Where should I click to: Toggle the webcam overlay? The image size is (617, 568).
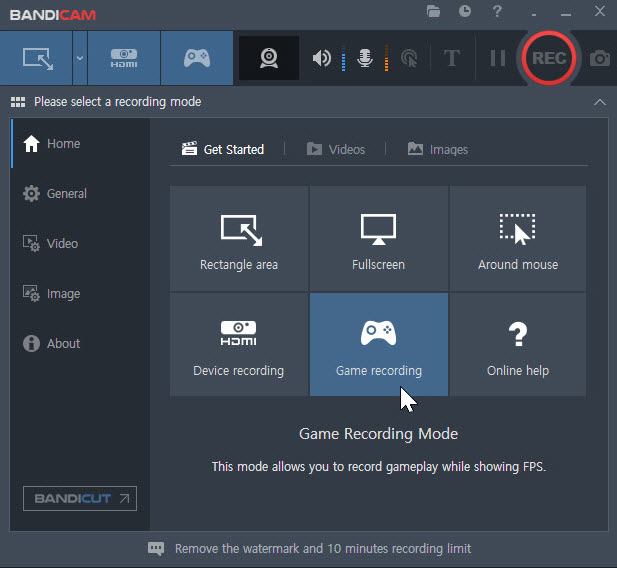pos(269,58)
